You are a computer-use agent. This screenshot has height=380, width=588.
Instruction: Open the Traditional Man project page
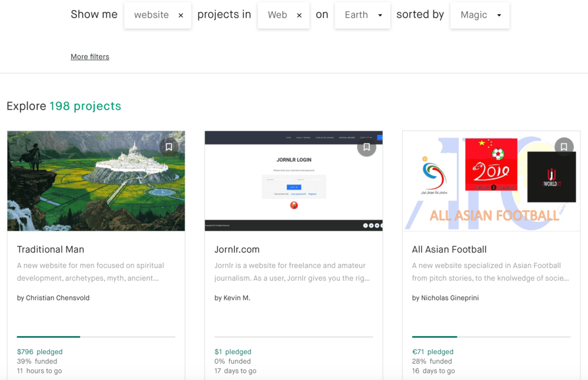[51, 249]
